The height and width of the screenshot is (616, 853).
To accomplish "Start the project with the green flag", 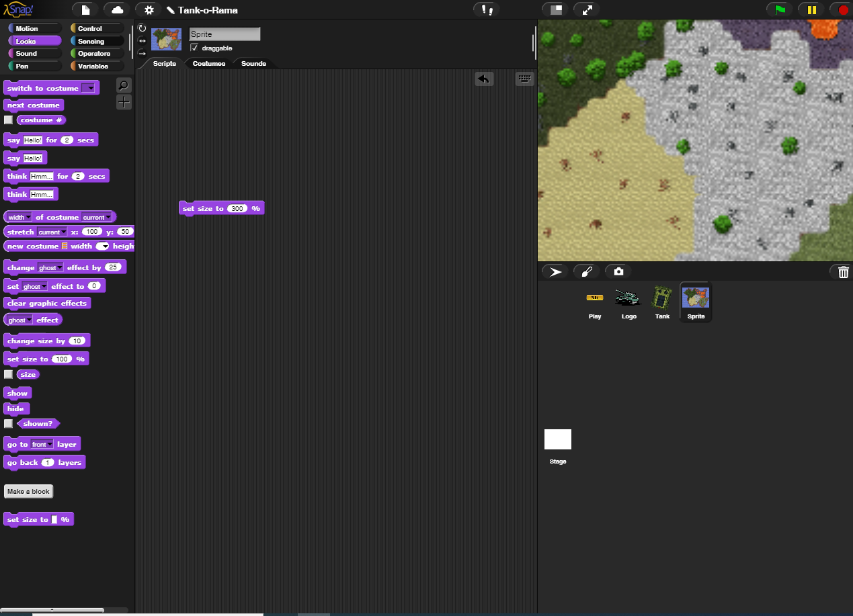I will click(779, 9).
